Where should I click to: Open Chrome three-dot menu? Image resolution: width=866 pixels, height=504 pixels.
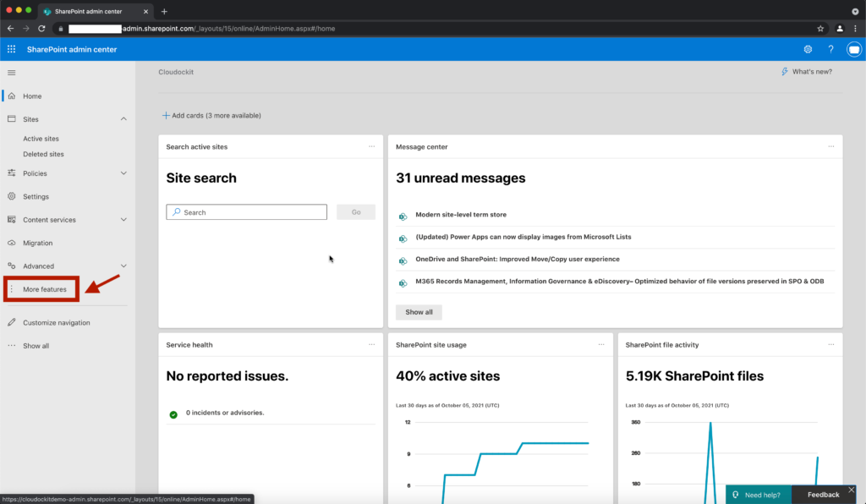point(856,29)
